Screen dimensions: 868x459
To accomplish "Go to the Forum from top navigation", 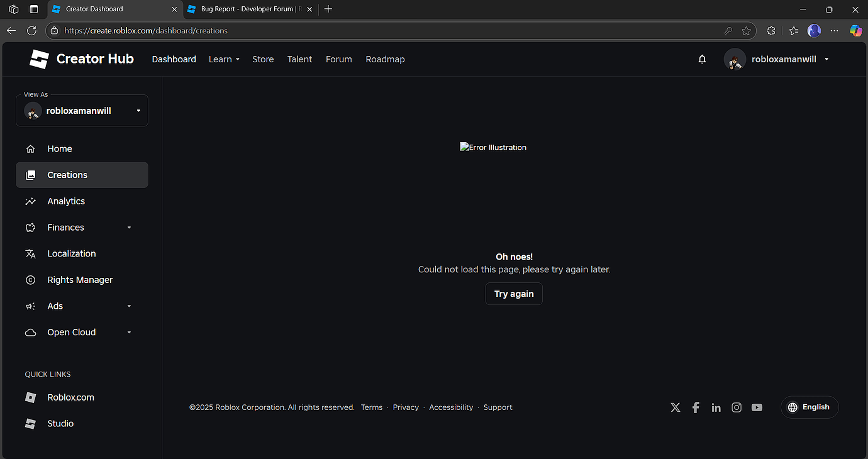I will click(338, 59).
